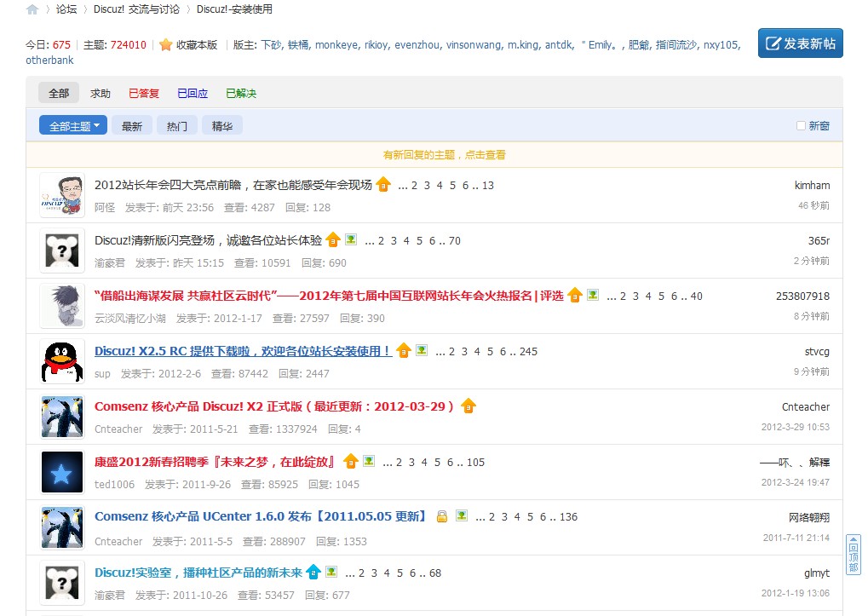Open last poster glmyt profile
The height and width of the screenshot is (616, 868).
click(817, 573)
